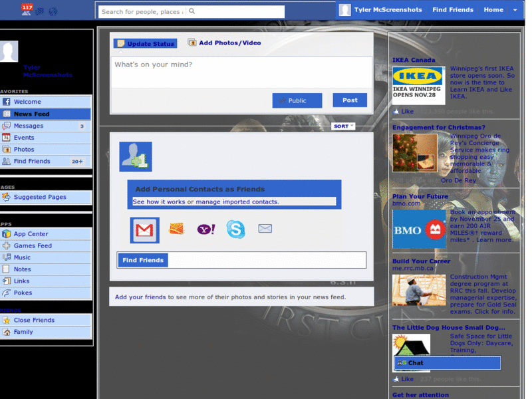Screen dimensions: 532x399
Task: Click the Tyler McScreenshots name in sidebar
Action: [x=47, y=71]
